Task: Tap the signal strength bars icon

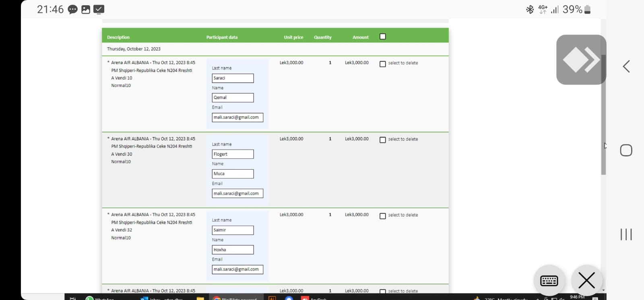Action: tap(555, 10)
